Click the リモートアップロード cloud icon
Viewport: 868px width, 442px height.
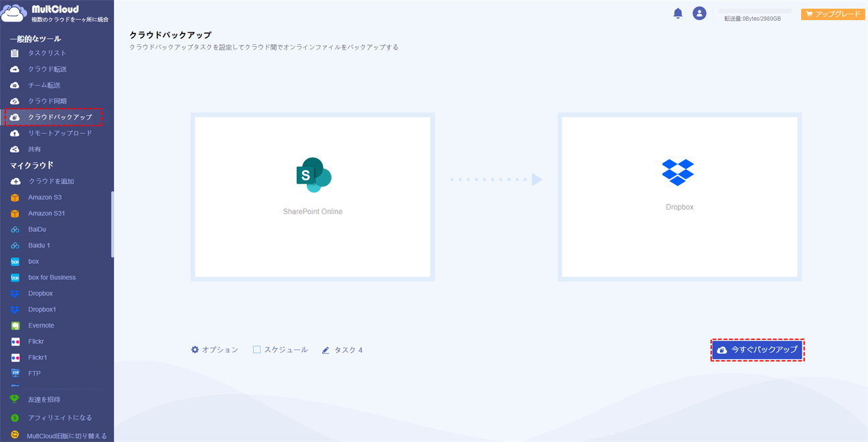(15, 133)
